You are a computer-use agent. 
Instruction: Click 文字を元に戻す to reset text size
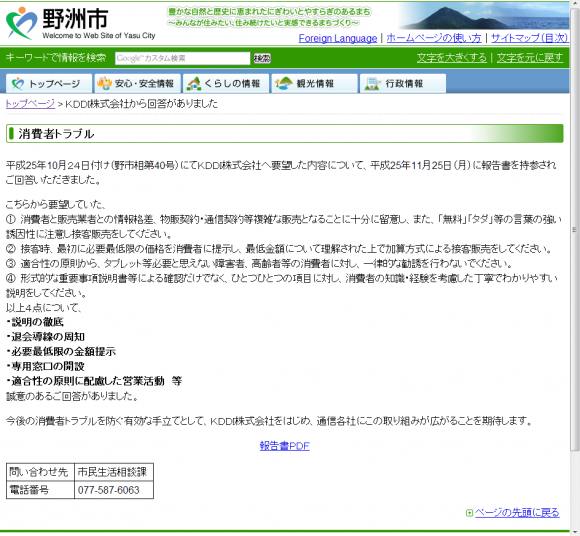(530, 58)
